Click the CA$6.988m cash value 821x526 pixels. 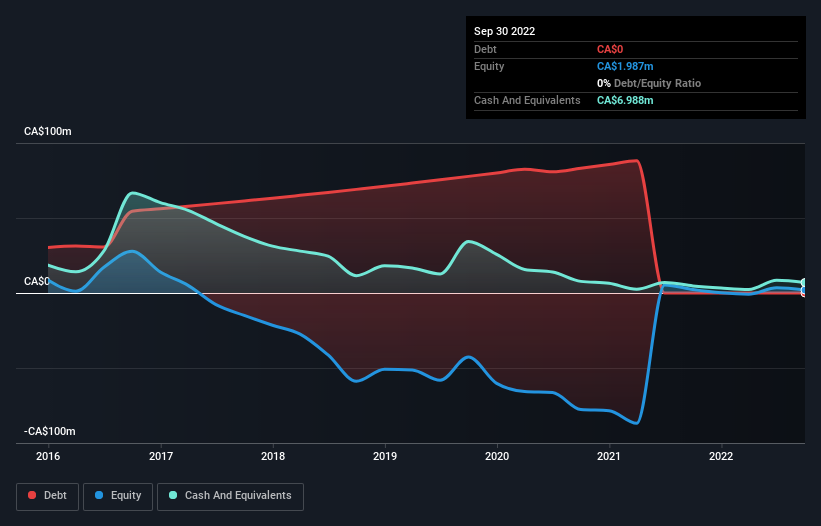tap(625, 100)
